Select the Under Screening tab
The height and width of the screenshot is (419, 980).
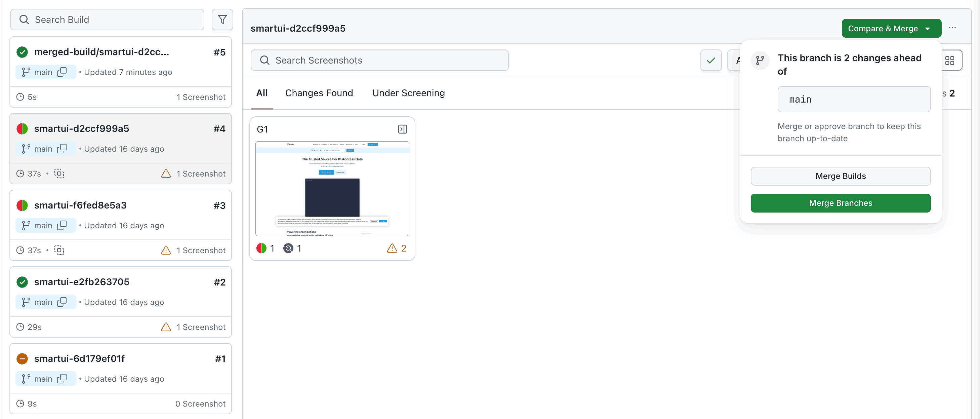click(408, 93)
